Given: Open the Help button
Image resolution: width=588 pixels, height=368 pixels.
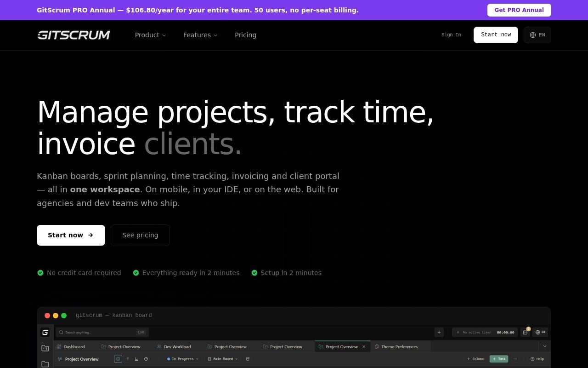Looking at the screenshot, I should tap(537, 359).
